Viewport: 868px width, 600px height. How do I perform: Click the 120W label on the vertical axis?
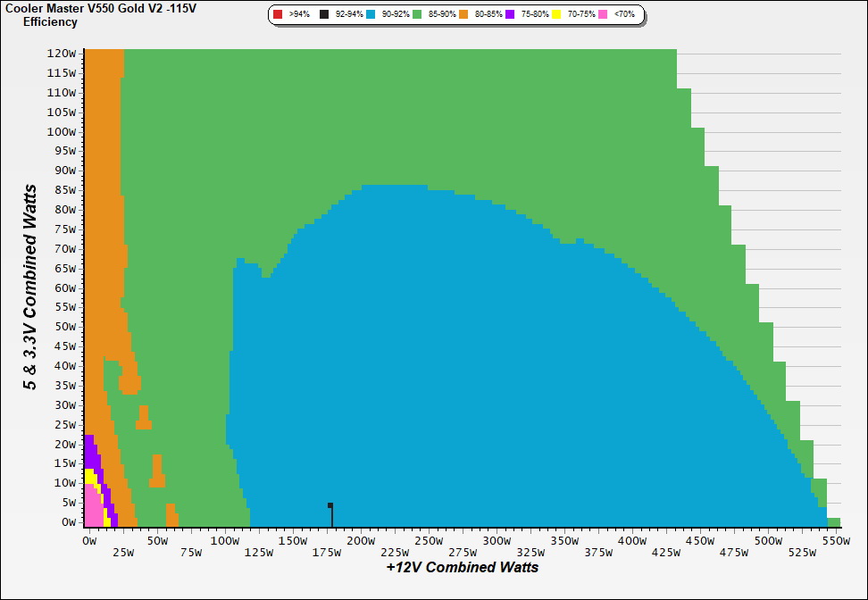tap(63, 53)
